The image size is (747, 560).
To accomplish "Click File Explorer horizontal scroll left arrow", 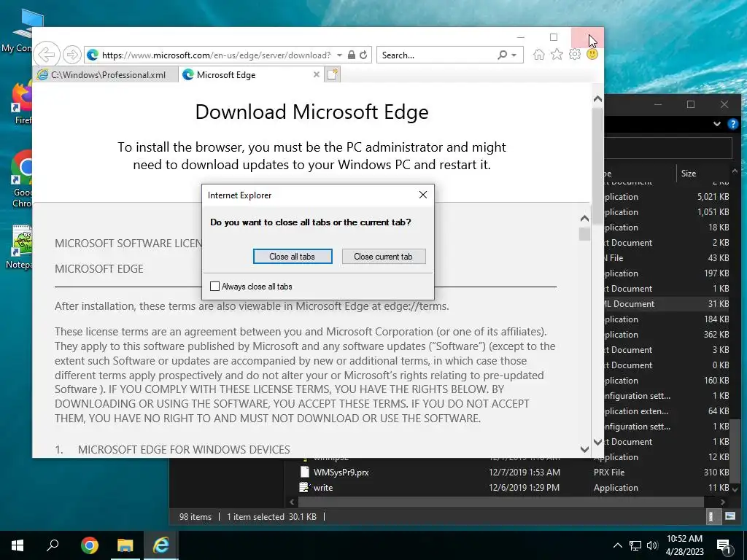I will pyautogui.click(x=292, y=502).
